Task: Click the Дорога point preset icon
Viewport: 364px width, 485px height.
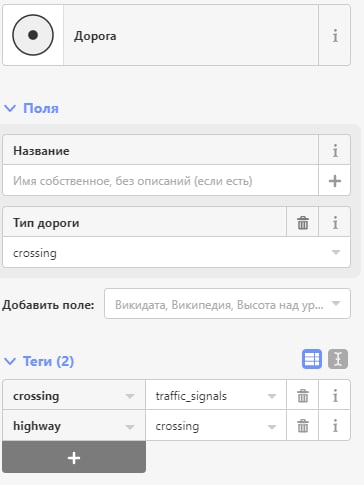Action: coord(33,35)
